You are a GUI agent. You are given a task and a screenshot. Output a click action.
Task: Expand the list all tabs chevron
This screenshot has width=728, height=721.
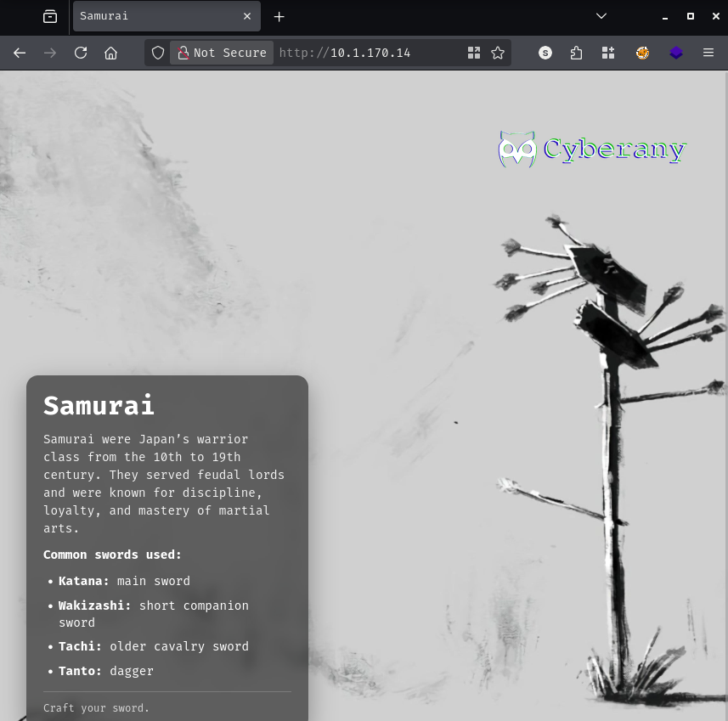click(x=601, y=16)
